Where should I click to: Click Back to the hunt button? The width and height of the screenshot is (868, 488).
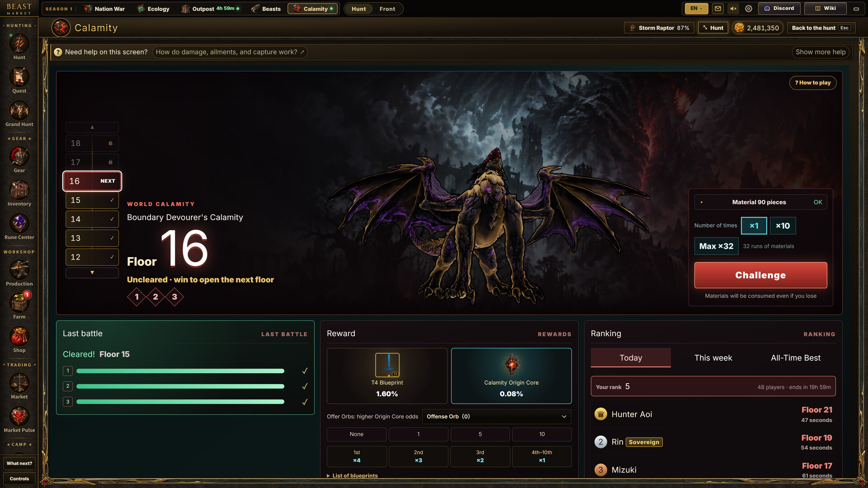[821, 28]
